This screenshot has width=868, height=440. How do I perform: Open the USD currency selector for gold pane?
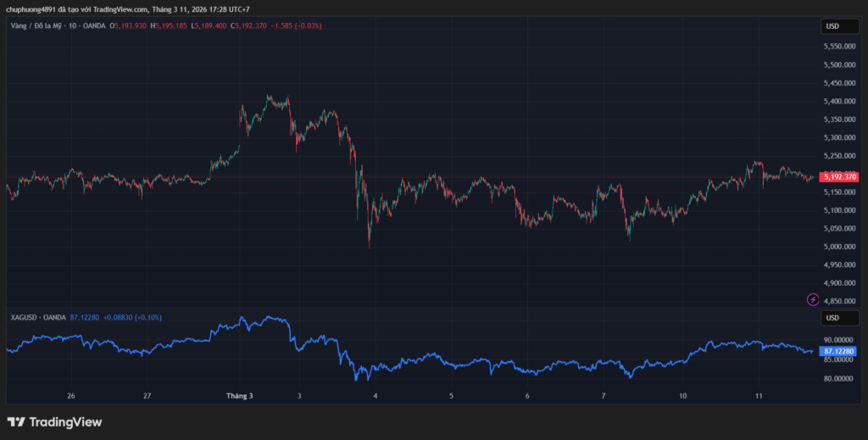point(832,26)
